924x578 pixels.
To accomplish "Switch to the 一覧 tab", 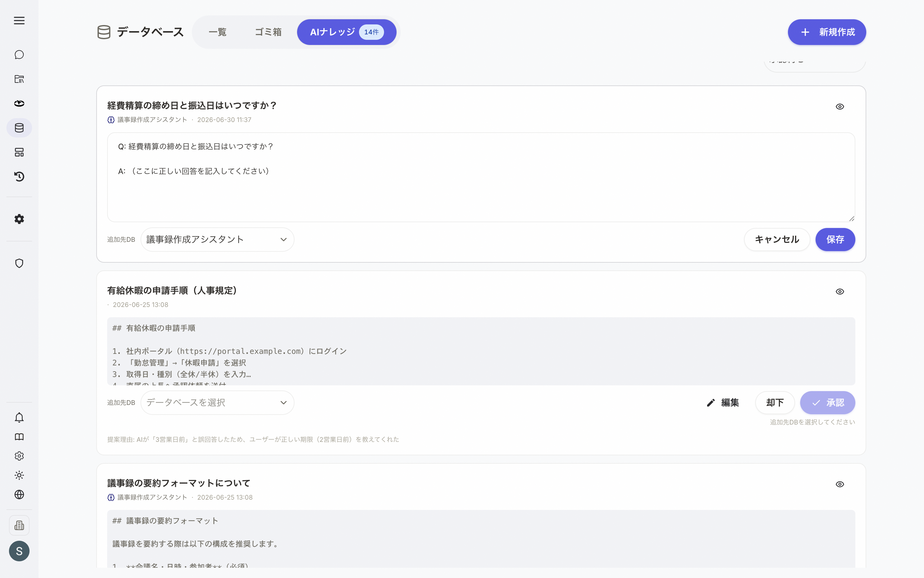I will 218,32.
